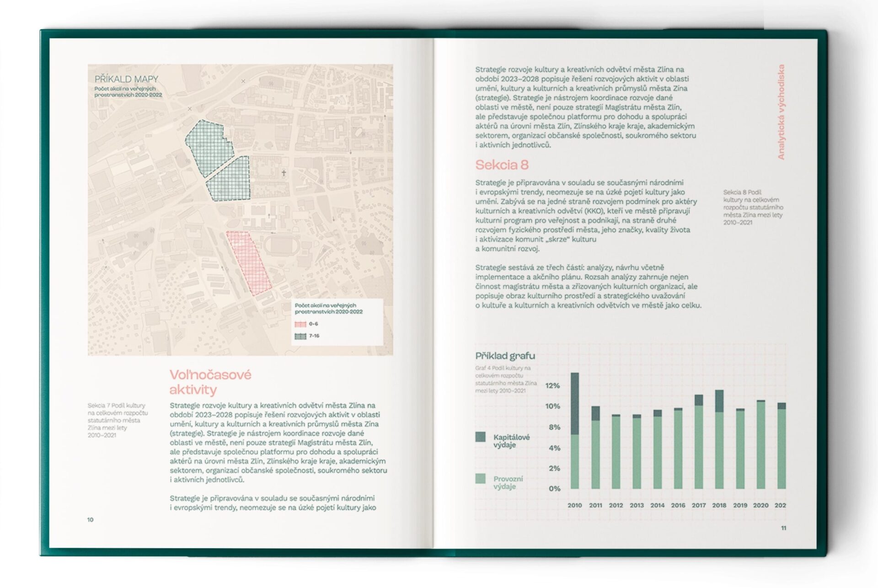The width and height of the screenshot is (878, 588).
Task: Click the "Příklad grafu" chart title
Action: click(505, 356)
